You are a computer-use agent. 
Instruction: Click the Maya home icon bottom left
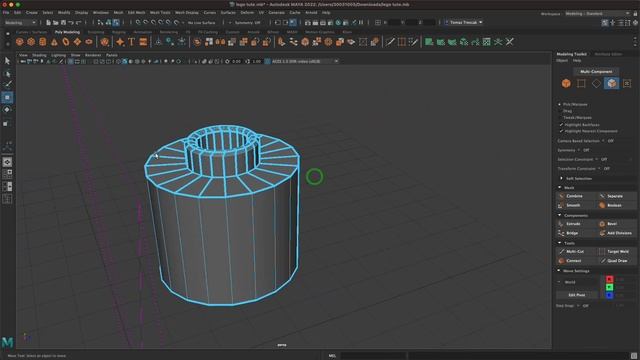coord(7,341)
